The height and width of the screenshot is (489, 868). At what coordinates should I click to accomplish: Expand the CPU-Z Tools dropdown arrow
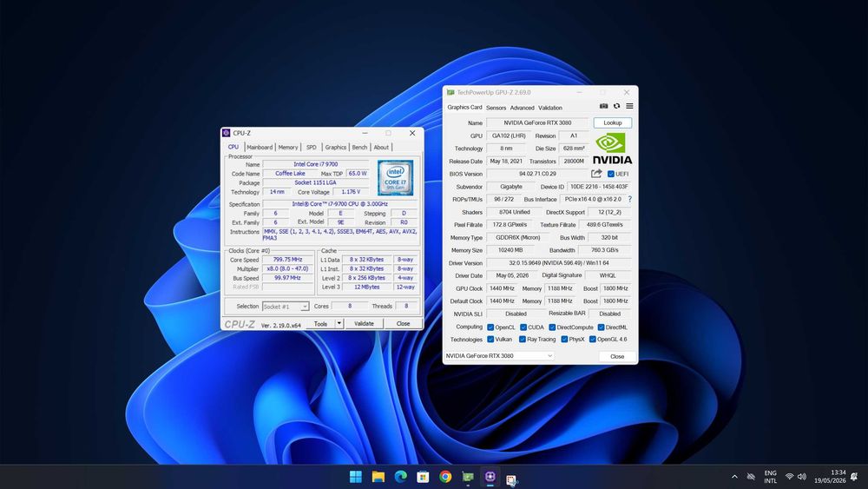click(x=339, y=323)
